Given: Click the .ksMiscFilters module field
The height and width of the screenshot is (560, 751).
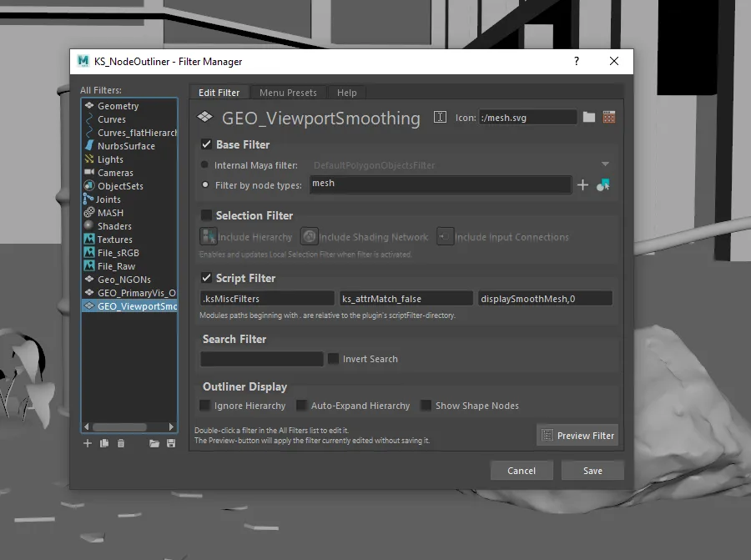Looking at the screenshot, I should pyautogui.click(x=267, y=299).
